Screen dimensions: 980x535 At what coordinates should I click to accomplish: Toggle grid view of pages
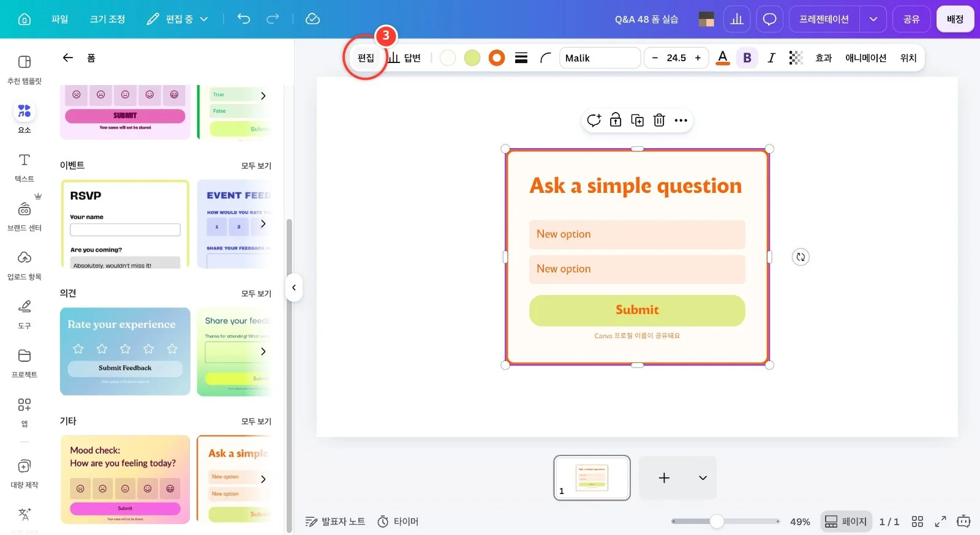917,522
